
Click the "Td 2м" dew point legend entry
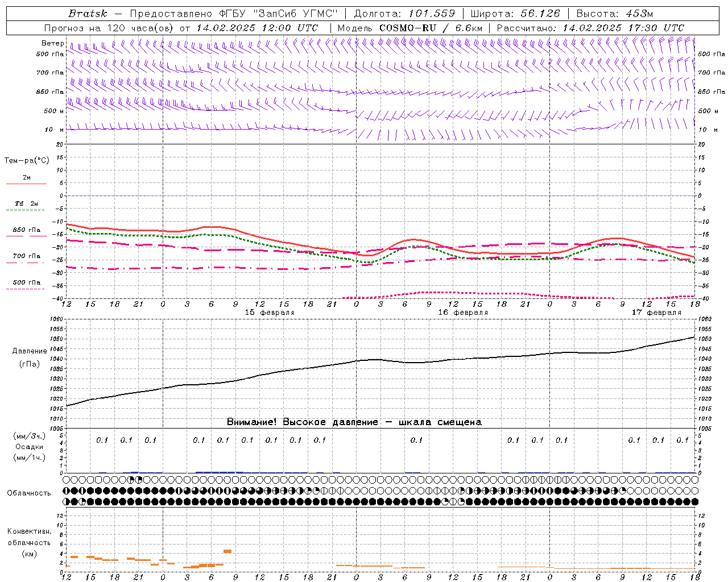point(27,203)
